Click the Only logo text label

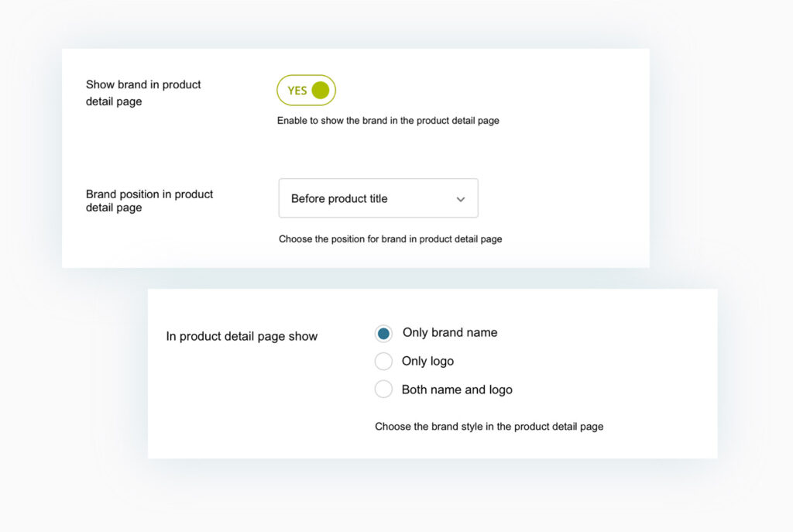[428, 361]
